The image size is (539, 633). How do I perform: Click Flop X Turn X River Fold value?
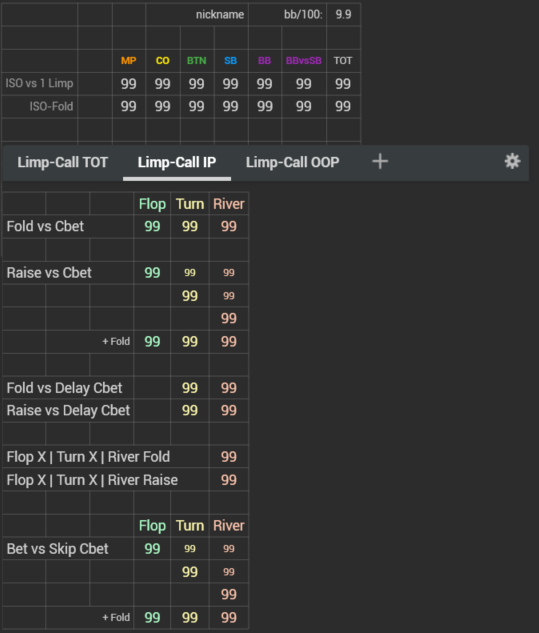[229, 457]
